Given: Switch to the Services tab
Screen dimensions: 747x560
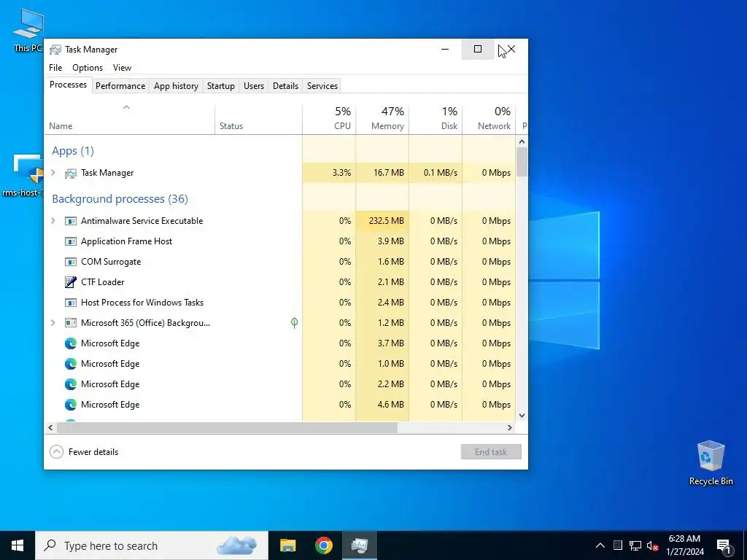Looking at the screenshot, I should click(322, 86).
